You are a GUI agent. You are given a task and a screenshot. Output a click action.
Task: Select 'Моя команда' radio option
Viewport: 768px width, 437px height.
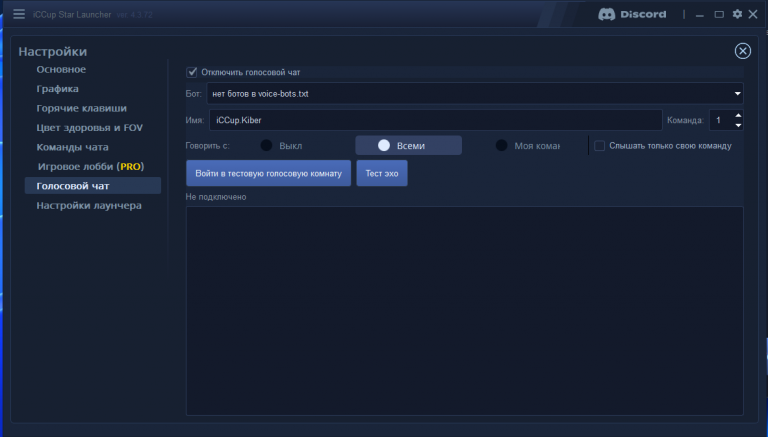(x=502, y=146)
